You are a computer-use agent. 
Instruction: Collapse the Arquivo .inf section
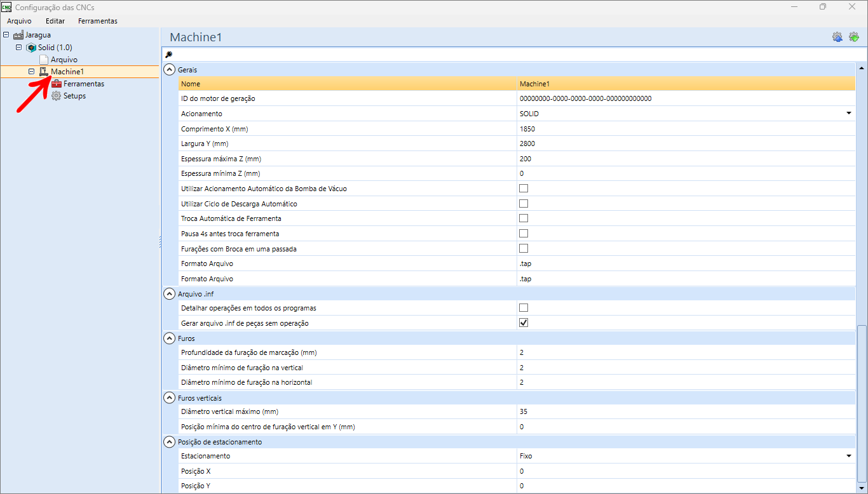[x=169, y=293]
